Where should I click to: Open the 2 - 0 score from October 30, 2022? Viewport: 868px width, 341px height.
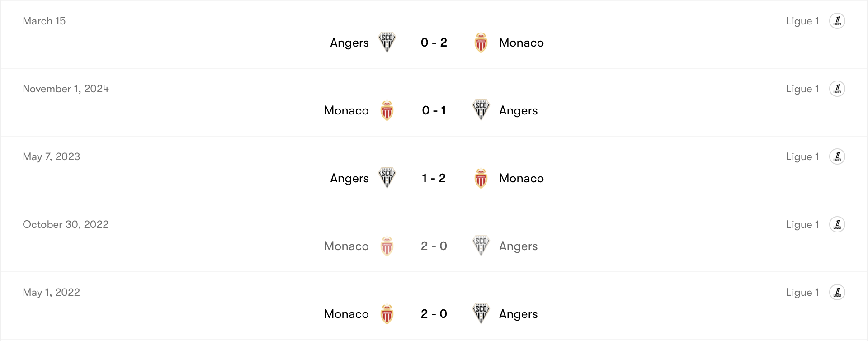[x=434, y=246]
